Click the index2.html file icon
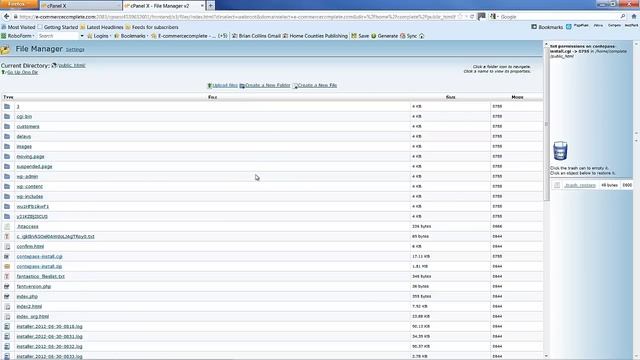 [7, 307]
